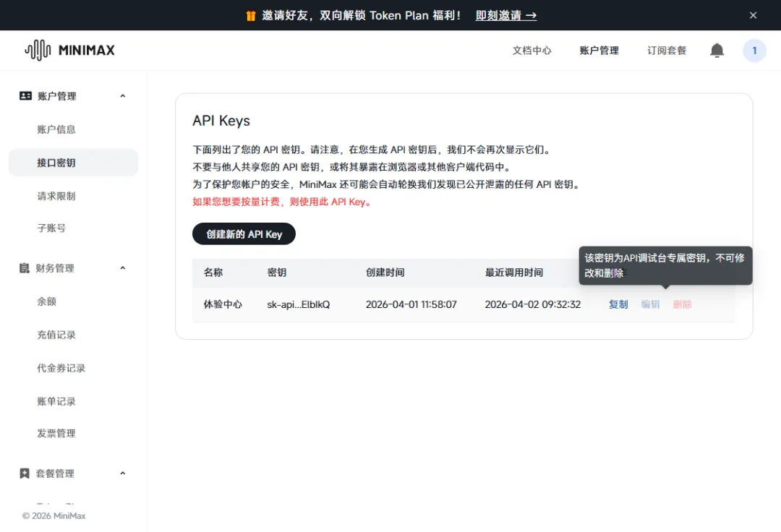Click the 最近调用时间 column header

[x=514, y=273]
